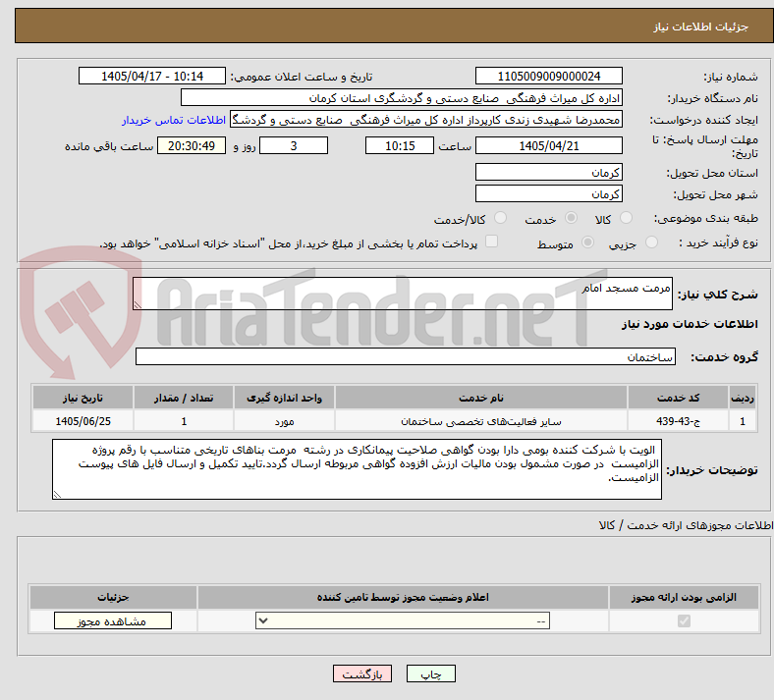Click the چاپ print button
774x700 pixels.
tap(431, 673)
